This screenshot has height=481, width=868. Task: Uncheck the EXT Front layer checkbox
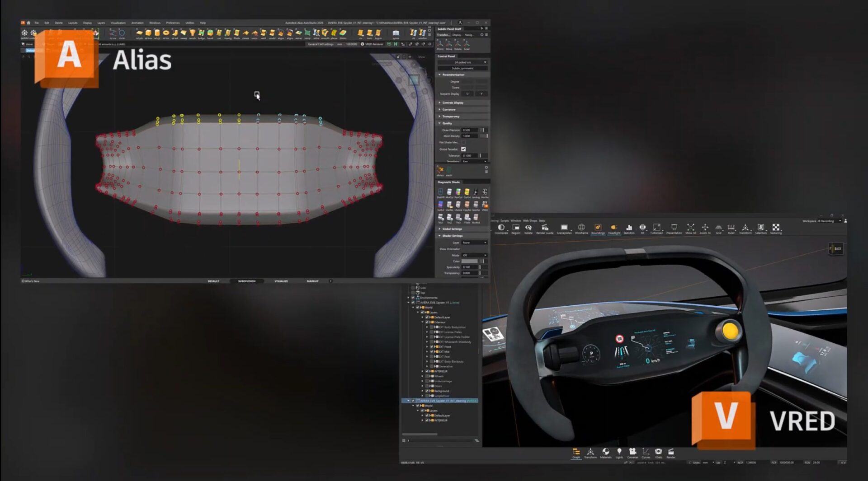click(432, 346)
